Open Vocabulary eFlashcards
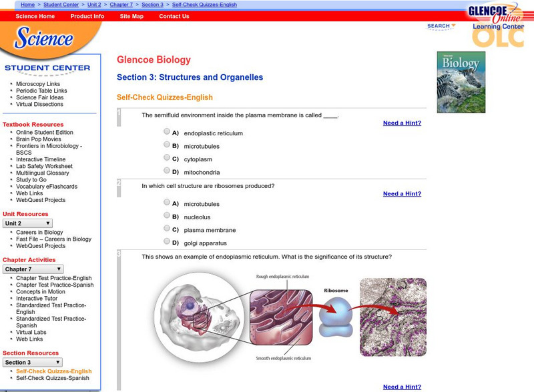Image resolution: width=534 pixels, height=392 pixels. pyautogui.click(x=47, y=187)
